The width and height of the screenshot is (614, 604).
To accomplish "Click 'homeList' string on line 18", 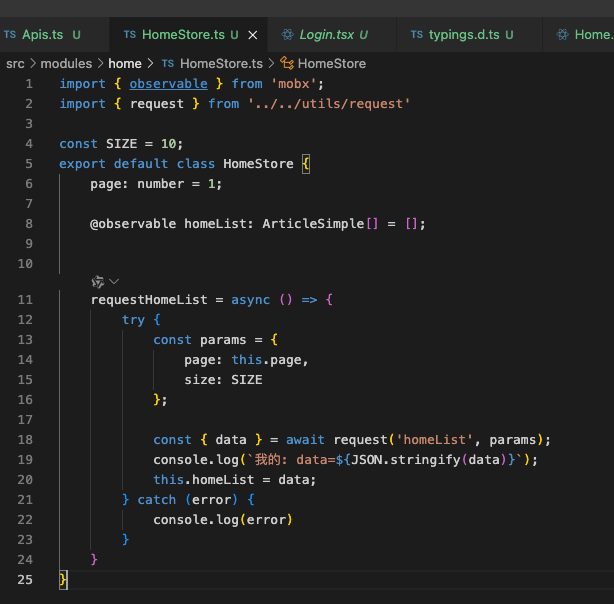I will (x=434, y=440).
